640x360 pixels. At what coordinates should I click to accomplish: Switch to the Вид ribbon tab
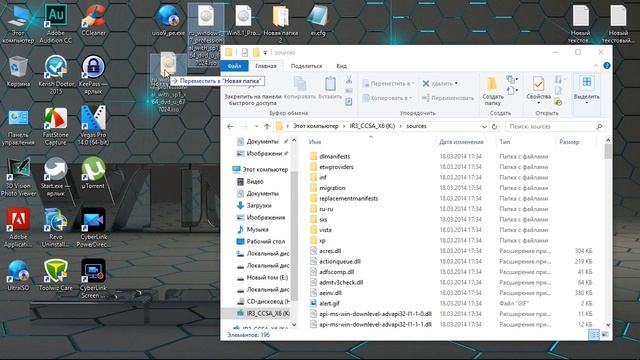pos(342,66)
